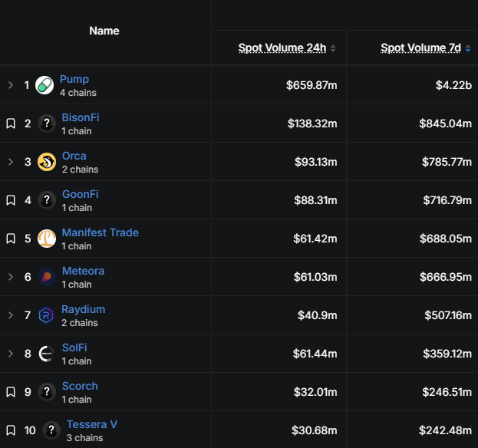Image resolution: width=478 pixels, height=448 pixels.
Task: Click '4 chains' under Pump
Action: pos(78,93)
